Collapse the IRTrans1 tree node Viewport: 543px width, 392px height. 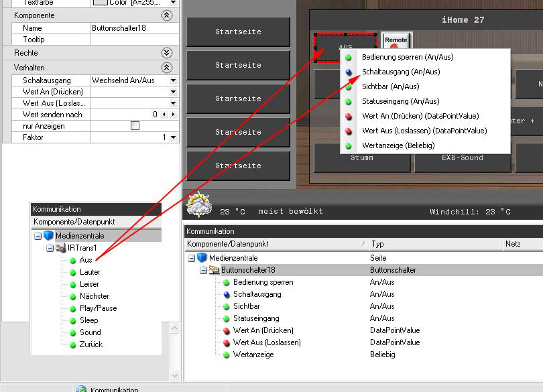pos(50,249)
